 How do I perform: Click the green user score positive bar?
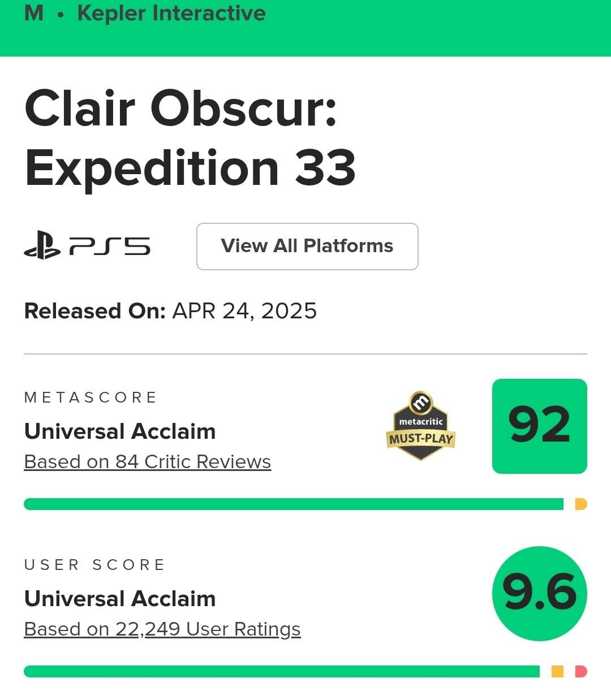pos(281,671)
